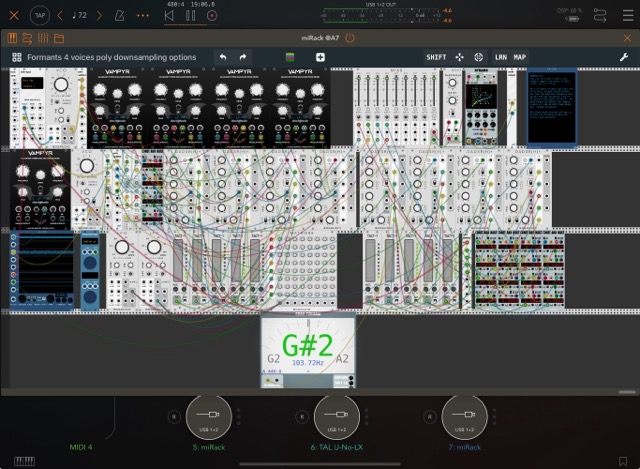Open the hamburger menu at top right

[x=626, y=15]
